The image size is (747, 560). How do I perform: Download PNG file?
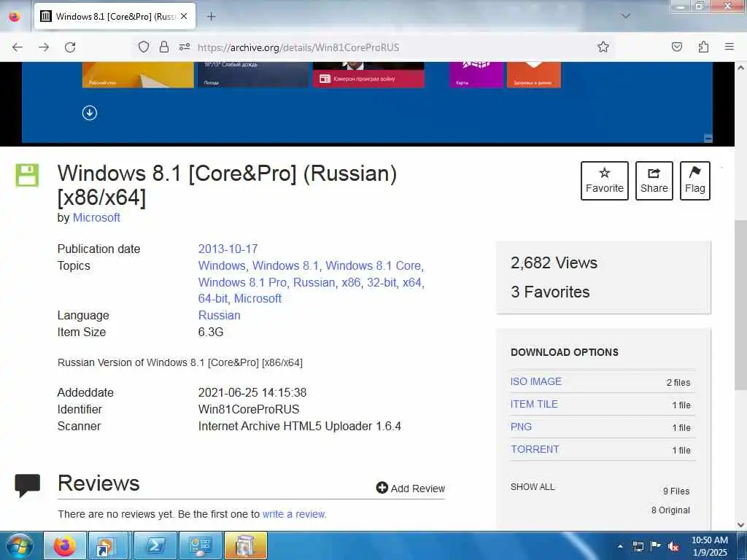tap(521, 427)
